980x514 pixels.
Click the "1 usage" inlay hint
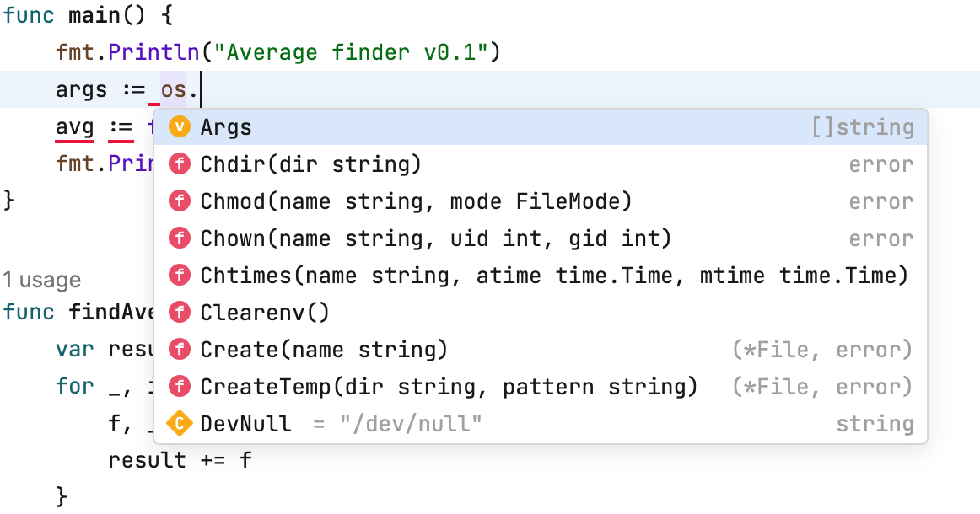coord(41,280)
